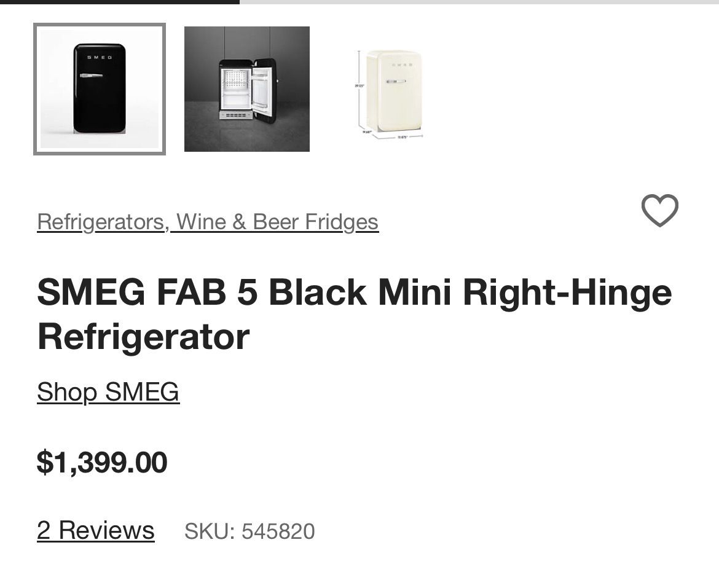Screen dimensions: 719x588
Task: Open the Refrigerators category breadcrumb
Action: tap(102, 222)
